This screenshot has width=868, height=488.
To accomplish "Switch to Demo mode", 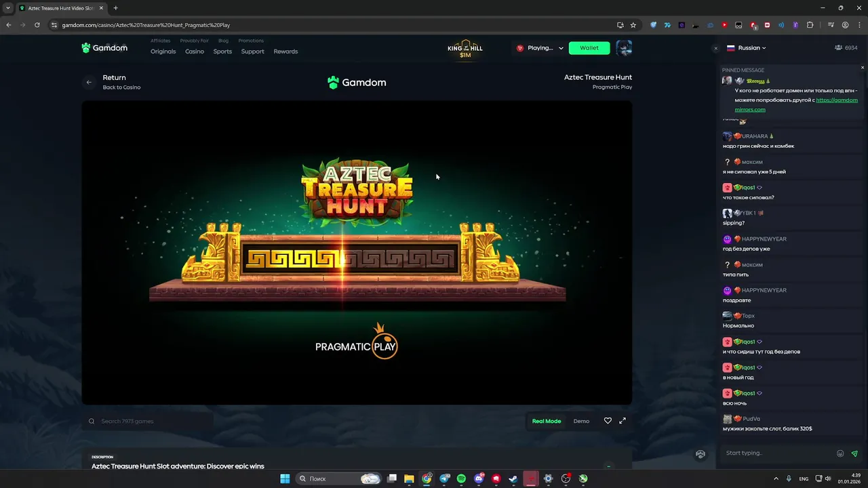I will point(581,421).
